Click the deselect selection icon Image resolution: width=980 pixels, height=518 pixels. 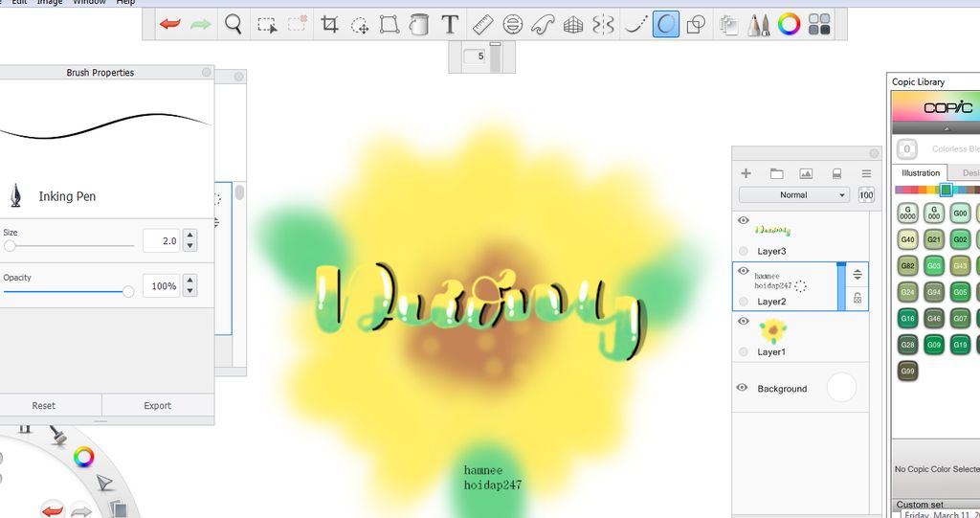(297, 24)
